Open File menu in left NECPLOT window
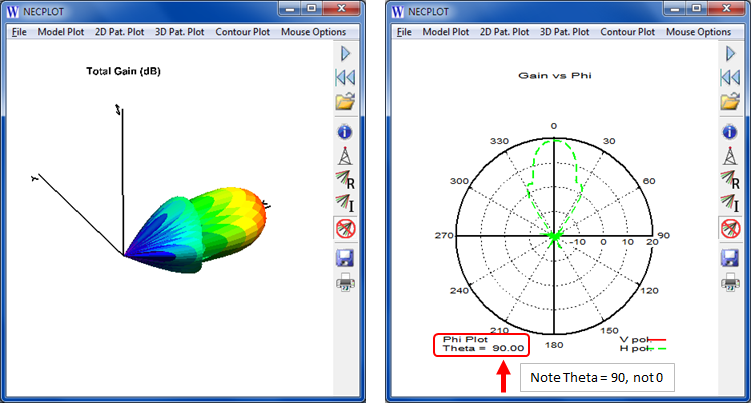Viewport: 751px width, 403px height. (20, 32)
